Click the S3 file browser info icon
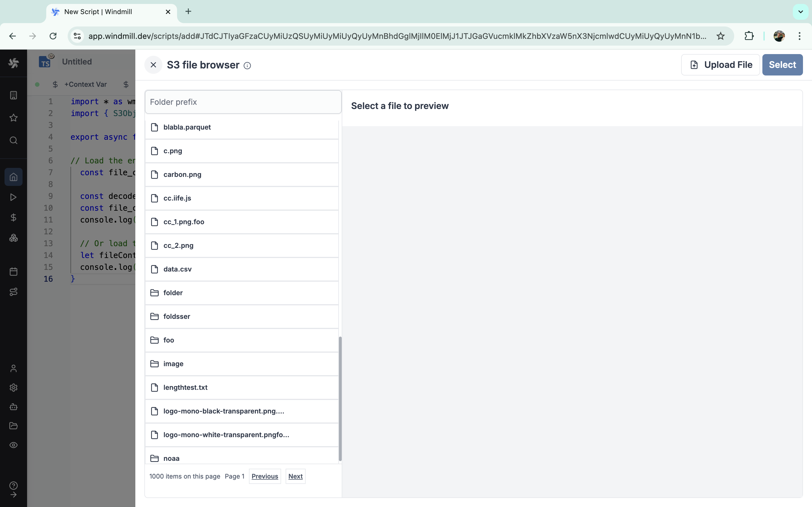Image resolution: width=812 pixels, height=507 pixels. click(247, 66)
